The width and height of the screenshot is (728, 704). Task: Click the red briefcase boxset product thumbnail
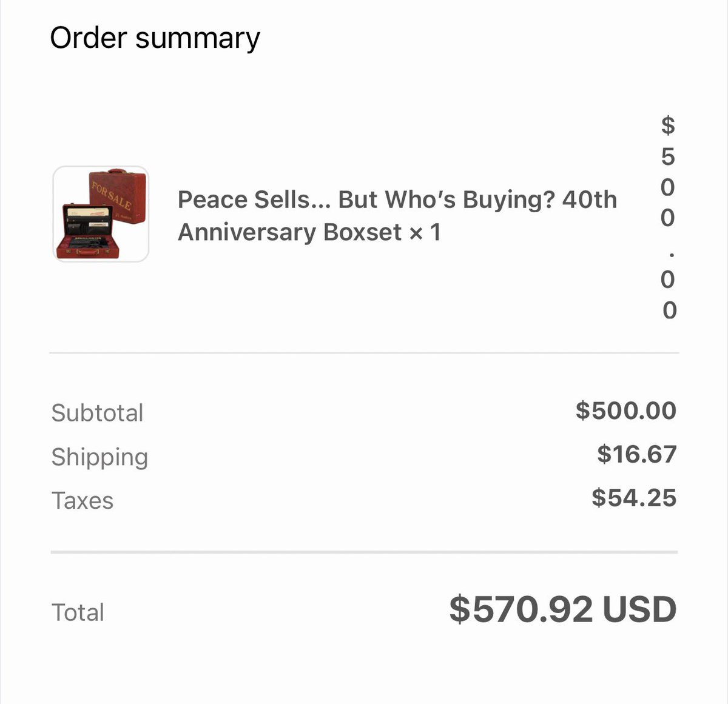point(101,214)
